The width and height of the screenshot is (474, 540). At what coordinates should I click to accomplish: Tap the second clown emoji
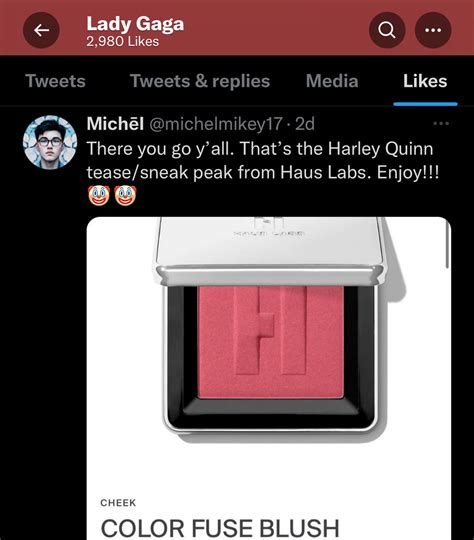pyautogui.click(x=125, y=195)
